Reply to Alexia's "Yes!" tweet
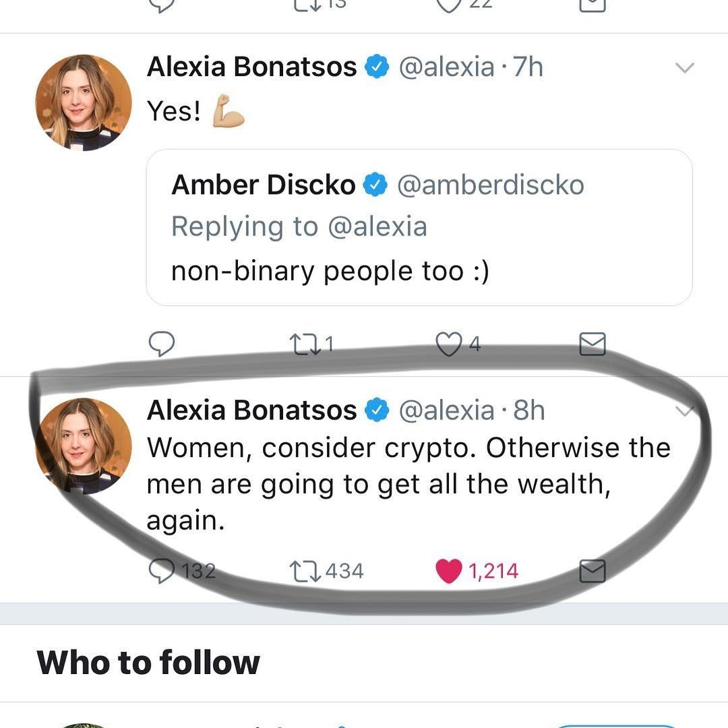 [x=161, y=344]
